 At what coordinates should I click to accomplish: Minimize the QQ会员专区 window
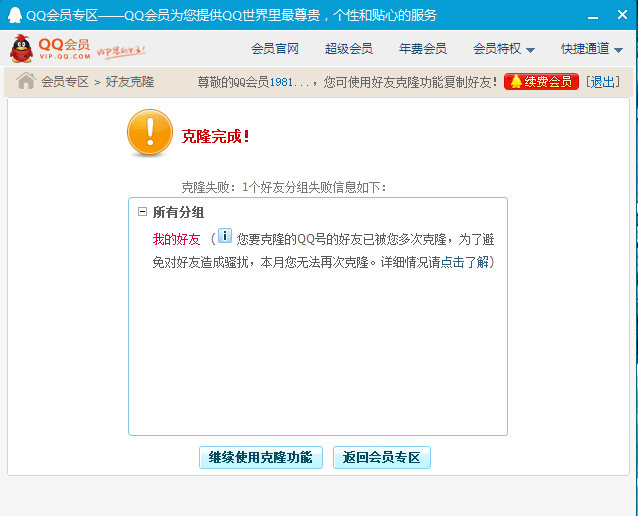[593, 15]
